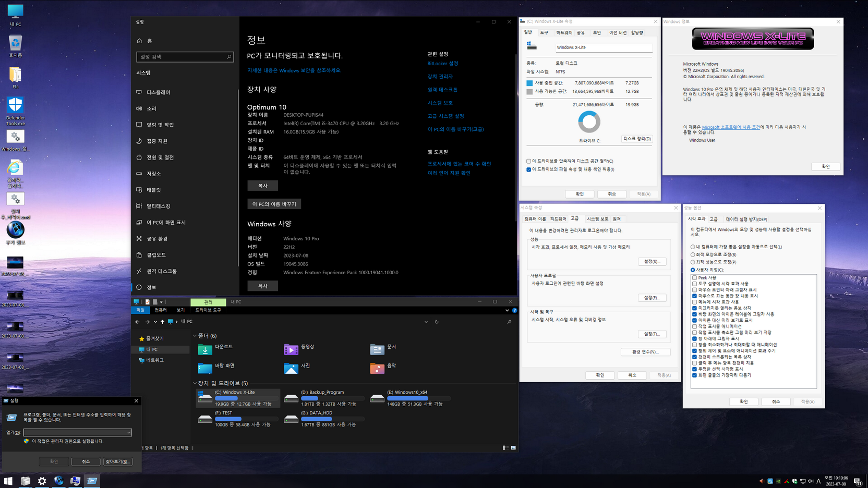Open the Music (음악) folder icon
The width and height of the screenshot is (868, 488).
pos(377,368)
